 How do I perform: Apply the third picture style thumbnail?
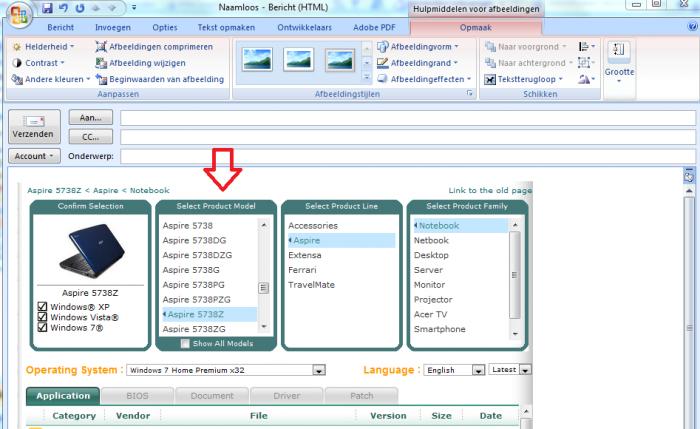point(340,60)
